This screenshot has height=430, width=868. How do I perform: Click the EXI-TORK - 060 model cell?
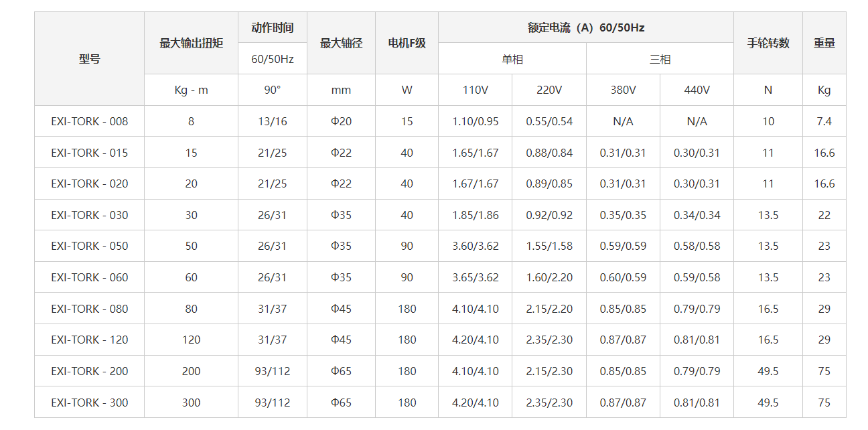point(89,277)
